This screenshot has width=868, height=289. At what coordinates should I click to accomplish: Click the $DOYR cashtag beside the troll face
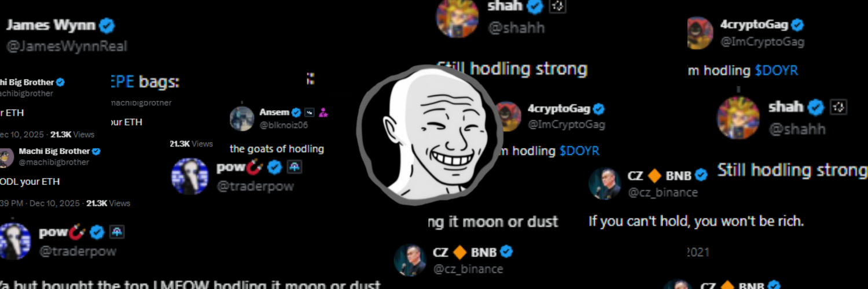(579, 151)
